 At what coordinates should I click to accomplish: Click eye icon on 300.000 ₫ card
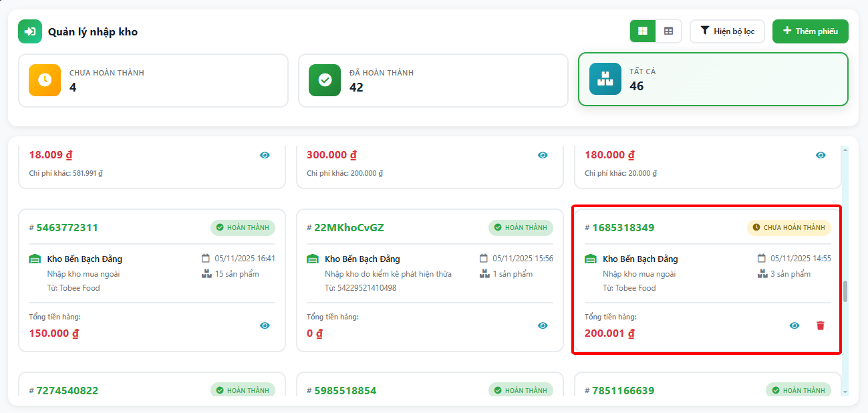point(543,155)
